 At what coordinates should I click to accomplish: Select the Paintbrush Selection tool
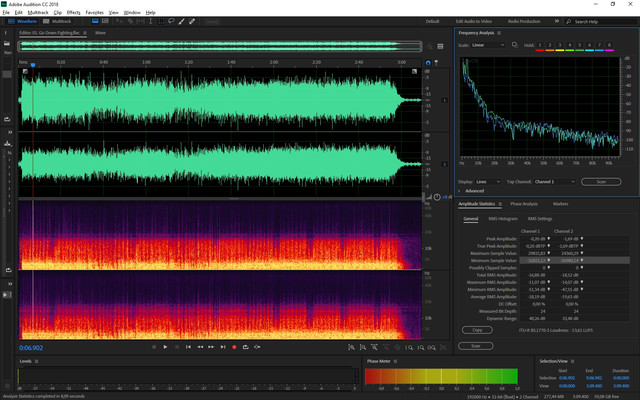(182, 21)
